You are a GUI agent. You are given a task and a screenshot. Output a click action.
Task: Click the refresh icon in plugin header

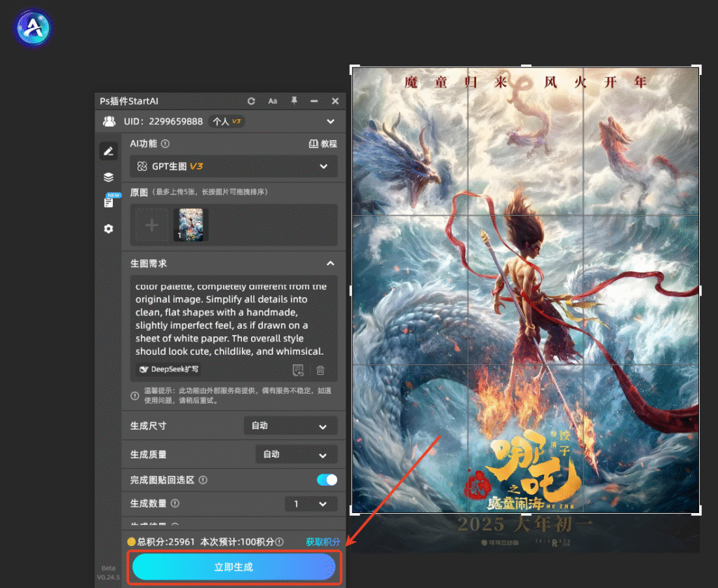(251, 101)
